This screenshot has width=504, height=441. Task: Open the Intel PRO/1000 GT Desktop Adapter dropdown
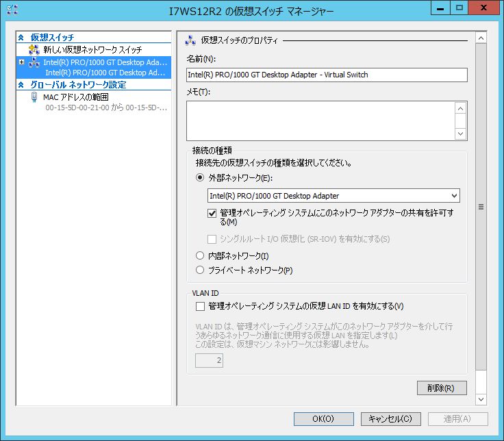tap(333, 196)
